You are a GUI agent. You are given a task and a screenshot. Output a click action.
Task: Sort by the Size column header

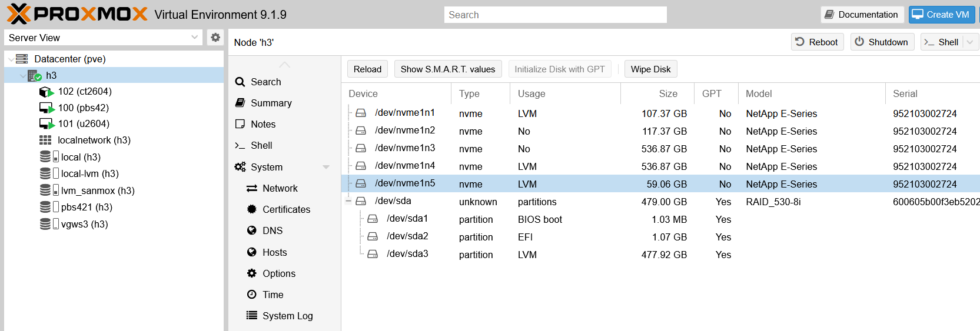(657, 93)
